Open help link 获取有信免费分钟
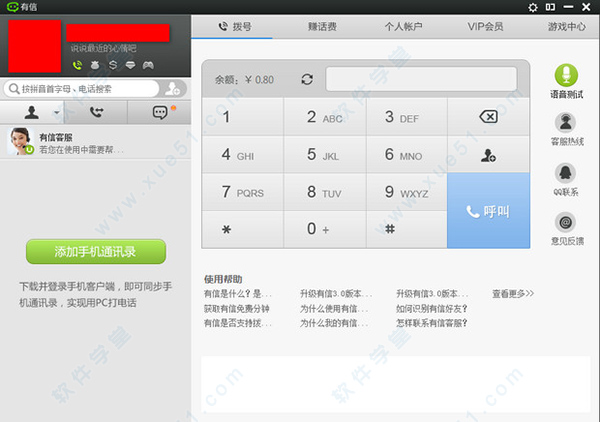Image resolution: width=600 pixels, height=422 pixels. coord(236,308)
